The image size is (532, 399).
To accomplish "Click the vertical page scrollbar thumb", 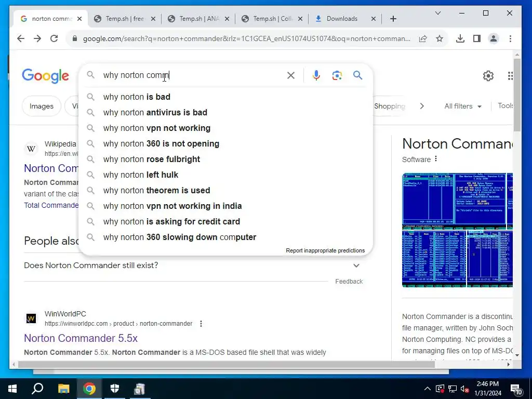I will (x=517, y=95).
